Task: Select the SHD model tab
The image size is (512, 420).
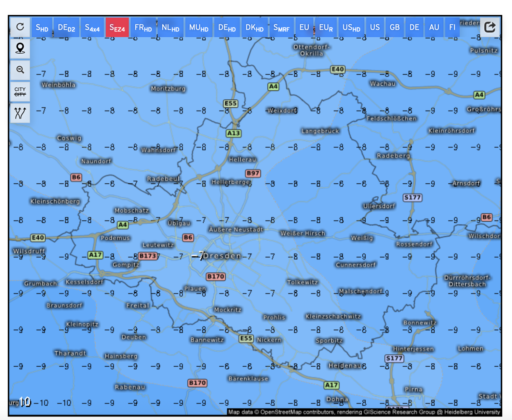Action: (42, 28)
